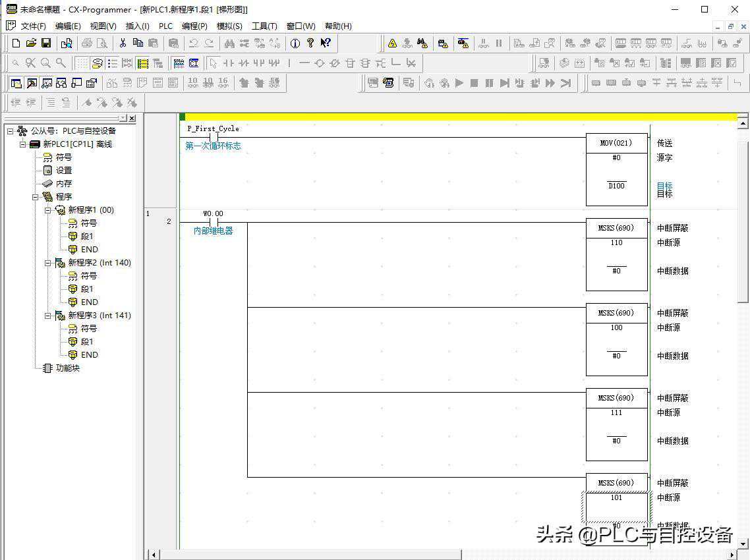Image resolution: width=750 pixels, height=560 pixels.
Task: Collapse the 新程序1 (00) tree node
Action: 48,210
